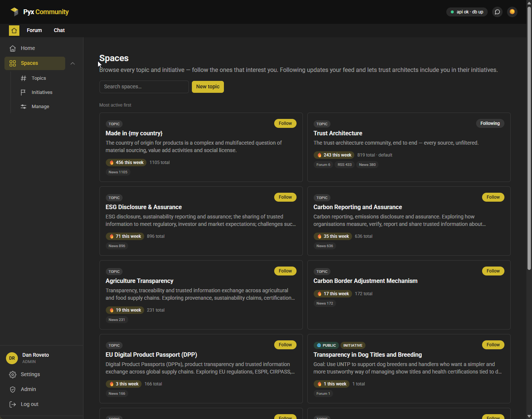The width and height of the screenshot is (532, 419).
Task: Click the Log out arrow icon
Action: click(x=13, y=404)
